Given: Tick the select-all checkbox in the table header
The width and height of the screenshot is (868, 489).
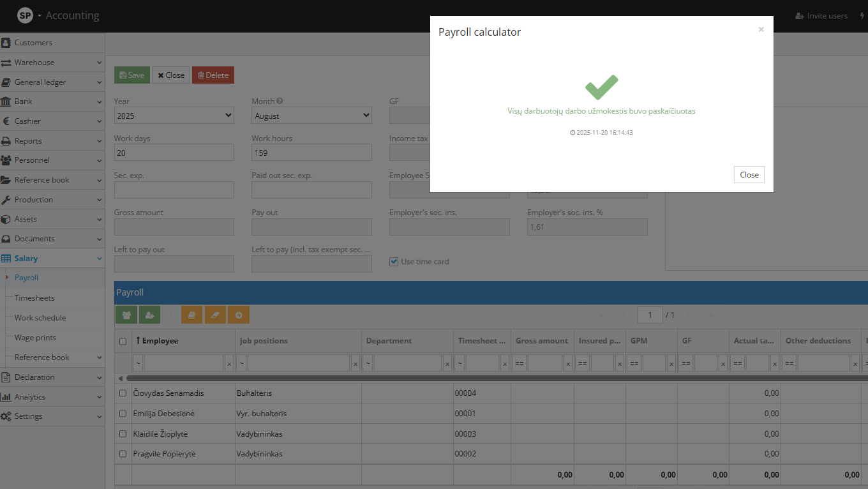Looking at the screenshot, I should (x=123, y=341).
